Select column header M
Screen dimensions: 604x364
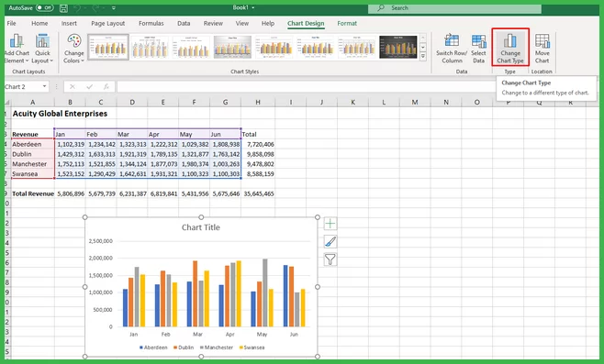(x=415, y=103)
